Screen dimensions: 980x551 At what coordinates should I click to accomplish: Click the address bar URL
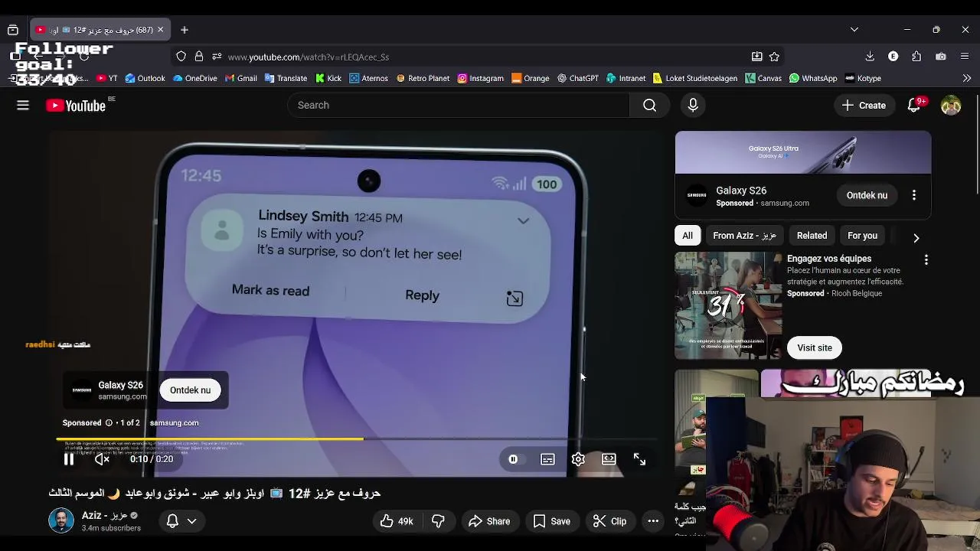(x=308, y=57)
